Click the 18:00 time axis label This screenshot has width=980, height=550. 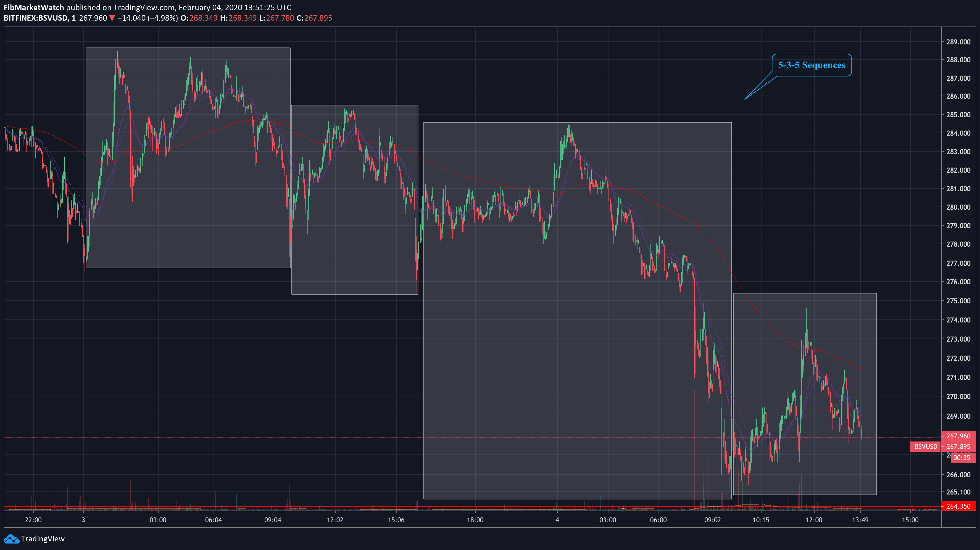click(475, 519)
